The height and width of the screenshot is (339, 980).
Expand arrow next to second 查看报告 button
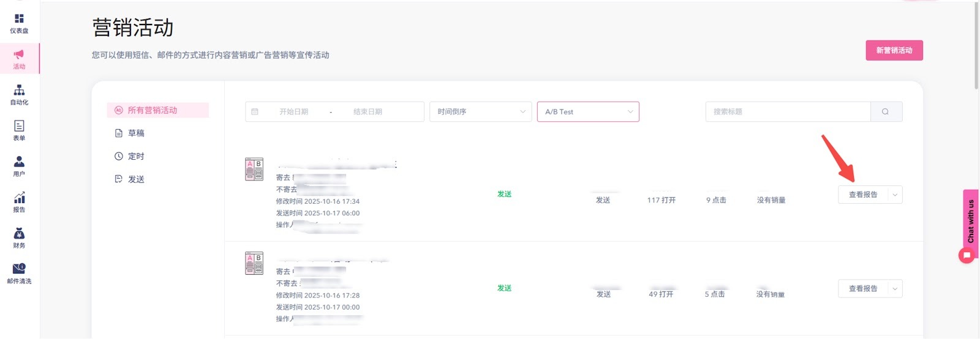click(x=895, y=289)
